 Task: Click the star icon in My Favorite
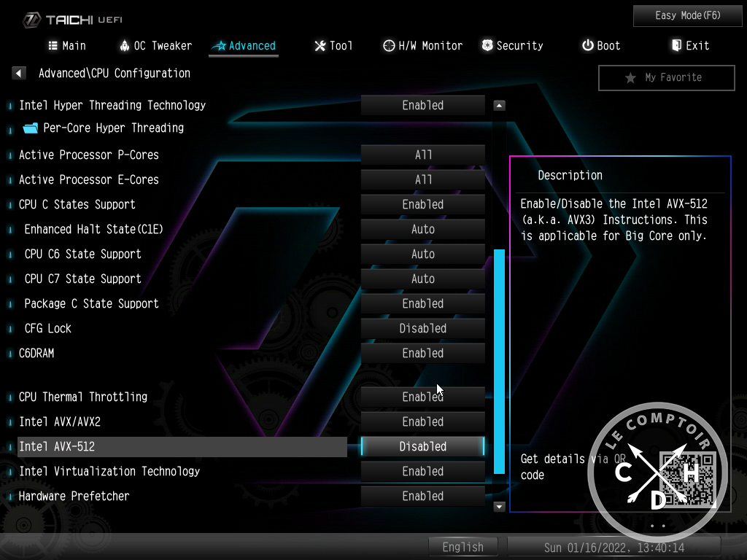click(630, 78)
